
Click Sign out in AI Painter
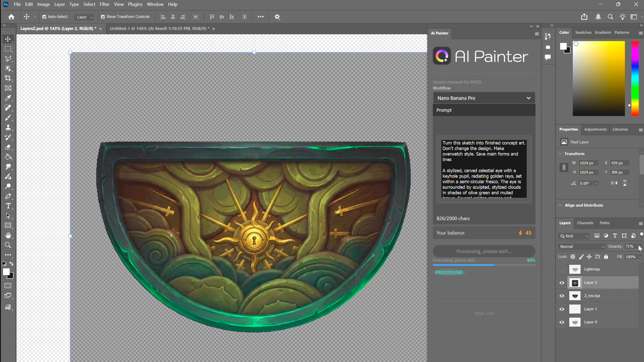[x=484, y=313]
